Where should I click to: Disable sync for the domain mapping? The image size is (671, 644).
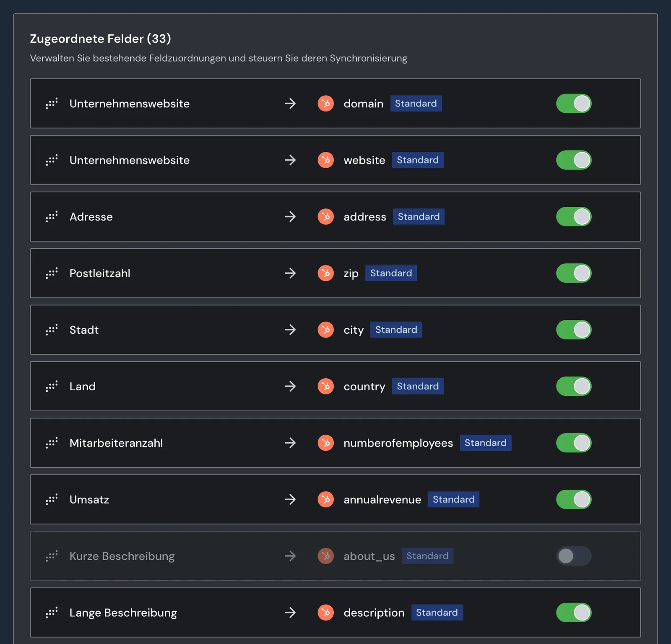click(574, 104)
